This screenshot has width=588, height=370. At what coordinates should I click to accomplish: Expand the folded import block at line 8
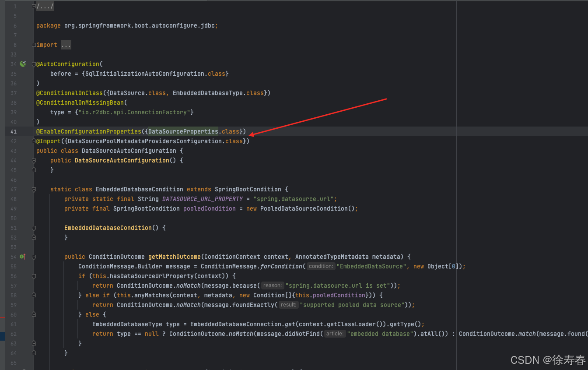(x=34, y=45)
